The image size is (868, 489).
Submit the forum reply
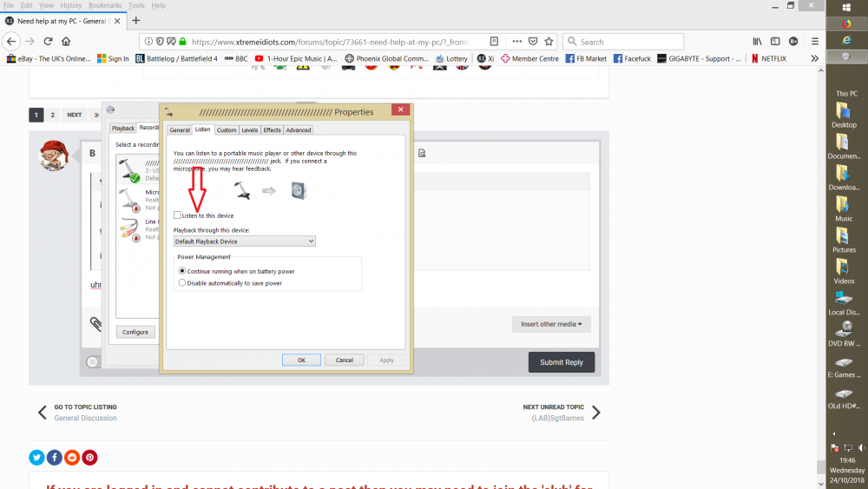[x=562, y=362]
